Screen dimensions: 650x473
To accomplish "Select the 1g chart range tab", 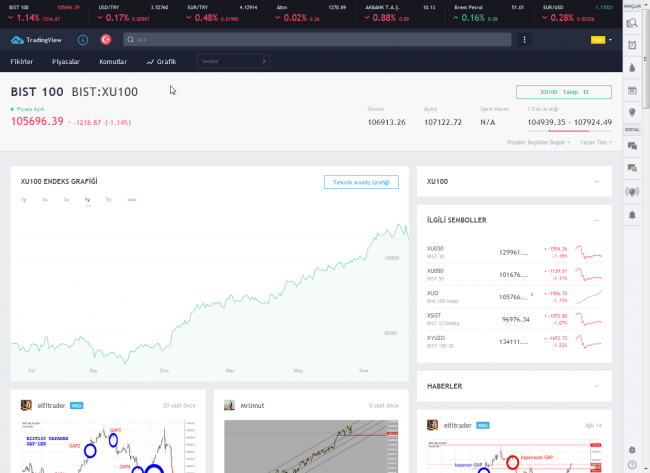I will 24,200.
